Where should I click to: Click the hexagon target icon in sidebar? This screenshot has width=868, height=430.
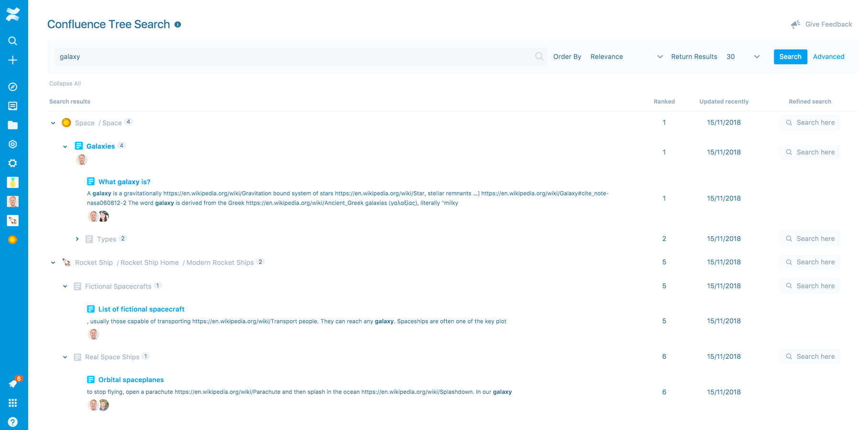point(13,144)
